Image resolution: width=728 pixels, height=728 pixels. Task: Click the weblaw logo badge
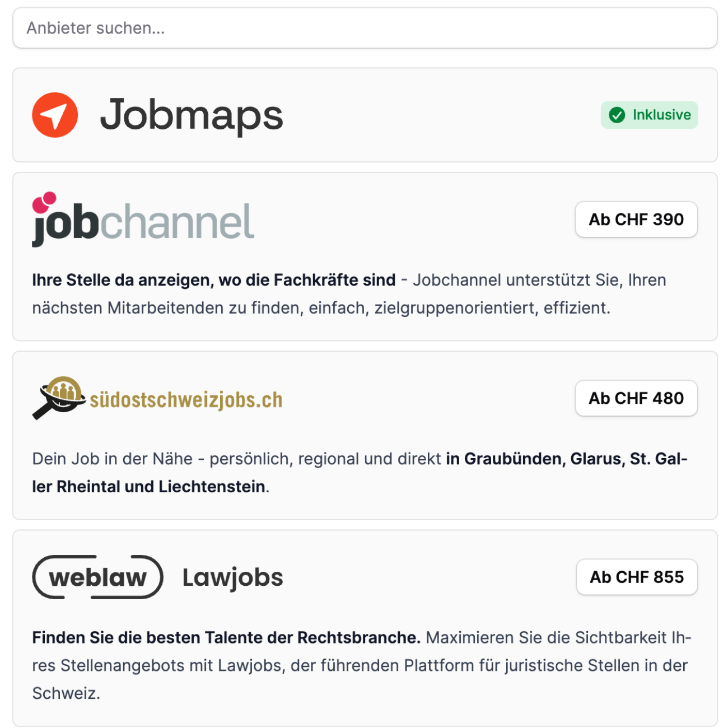(x=97, y=577)
